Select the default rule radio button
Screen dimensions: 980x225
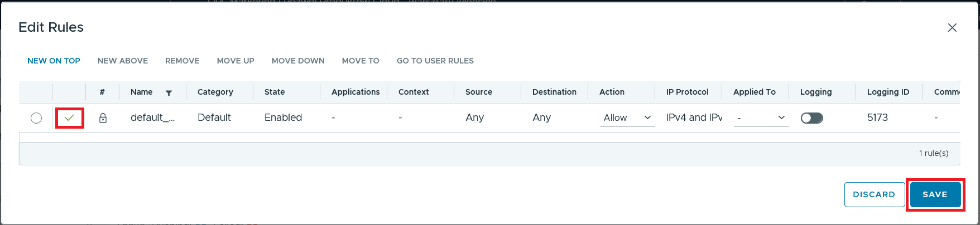point(36,118)
